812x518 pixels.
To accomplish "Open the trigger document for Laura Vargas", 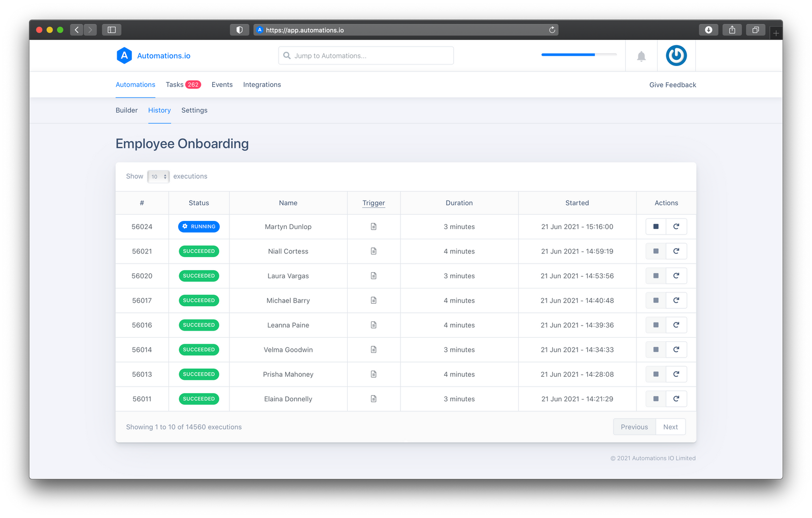I will click(x=374, y=276).
